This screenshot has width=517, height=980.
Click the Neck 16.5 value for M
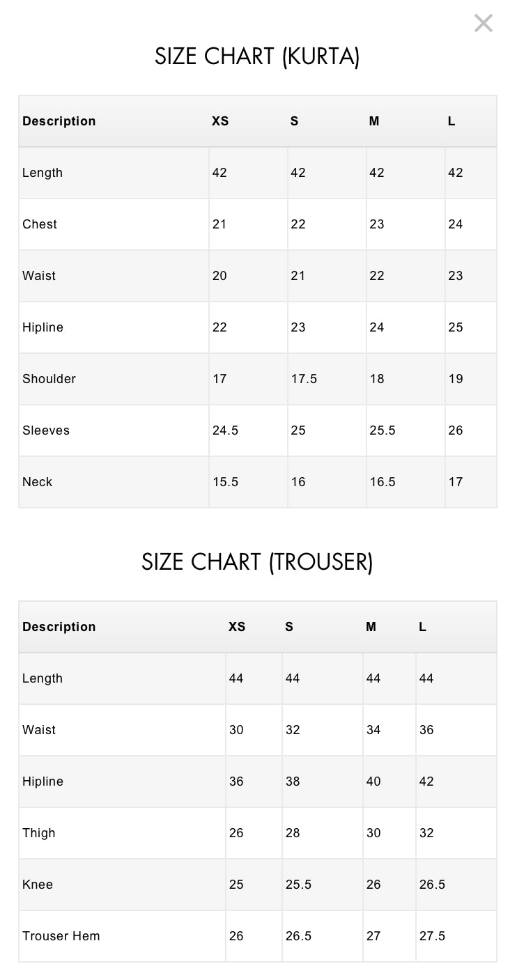point(383,482)
